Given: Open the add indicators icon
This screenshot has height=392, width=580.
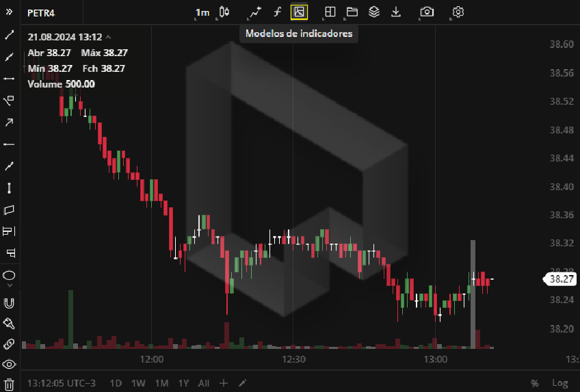Looking at the screenshot, I should [x=255, y=12].
